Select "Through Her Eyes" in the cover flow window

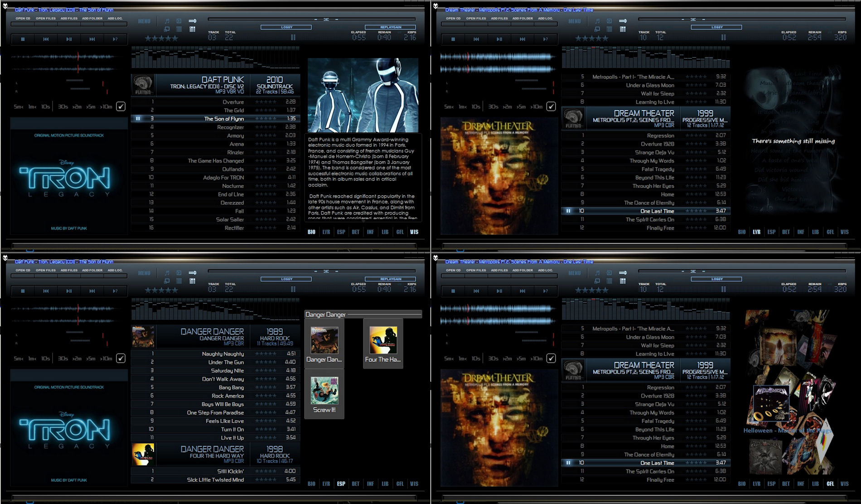(x=646, y=438)
